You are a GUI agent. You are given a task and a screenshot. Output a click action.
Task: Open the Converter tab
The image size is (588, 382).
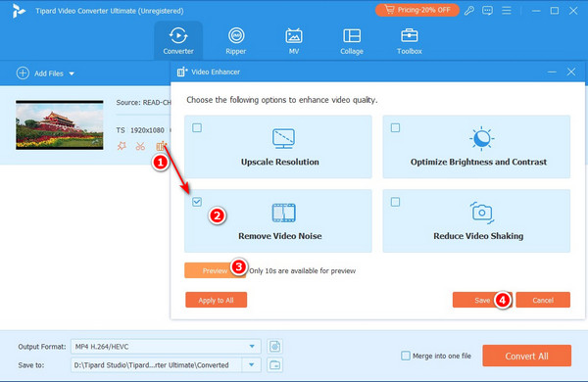(178, 41)
